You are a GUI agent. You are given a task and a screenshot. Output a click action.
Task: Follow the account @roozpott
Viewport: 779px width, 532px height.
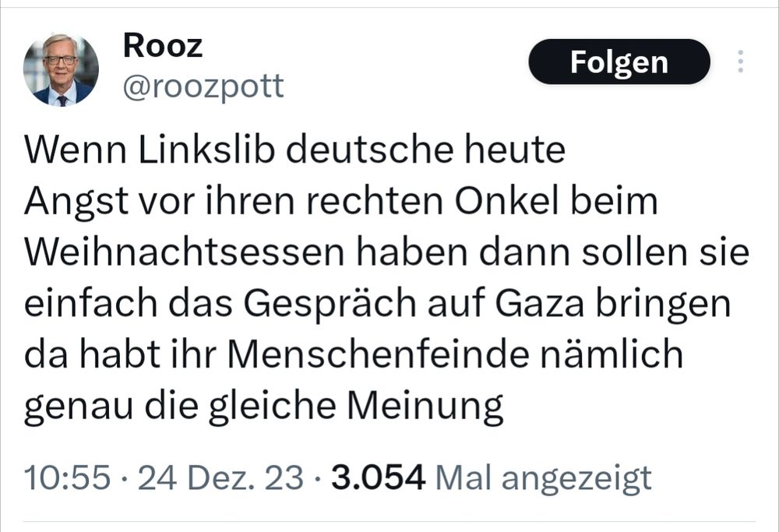[618, 62]
